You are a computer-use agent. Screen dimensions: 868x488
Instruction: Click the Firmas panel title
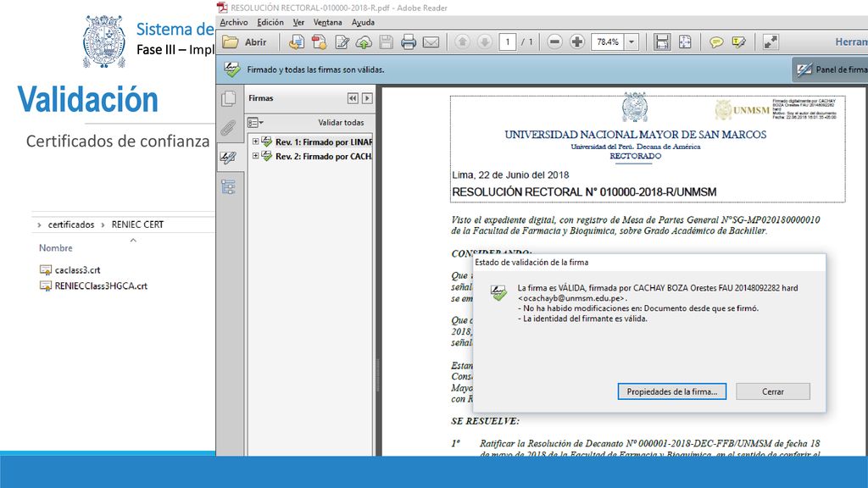point(261,98)
